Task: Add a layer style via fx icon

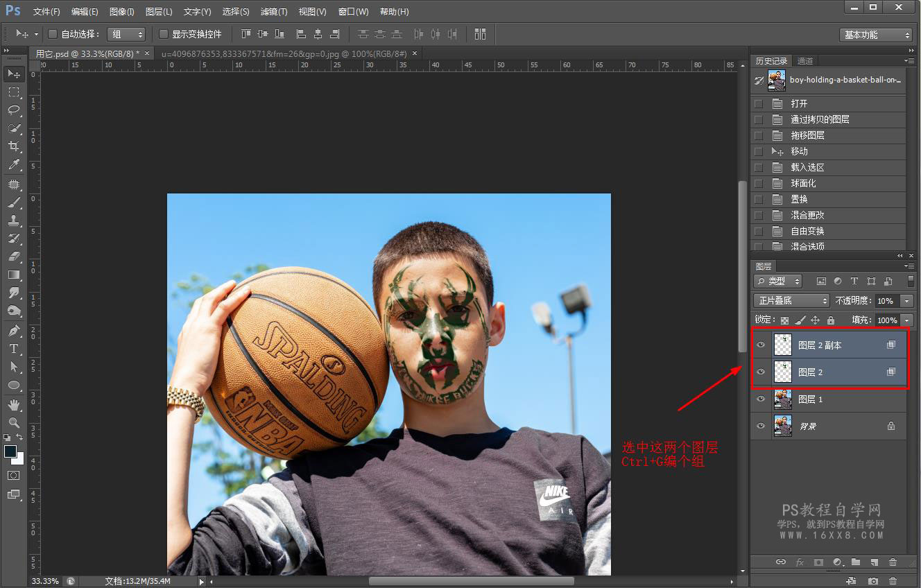Action: [x=799, y=562]
